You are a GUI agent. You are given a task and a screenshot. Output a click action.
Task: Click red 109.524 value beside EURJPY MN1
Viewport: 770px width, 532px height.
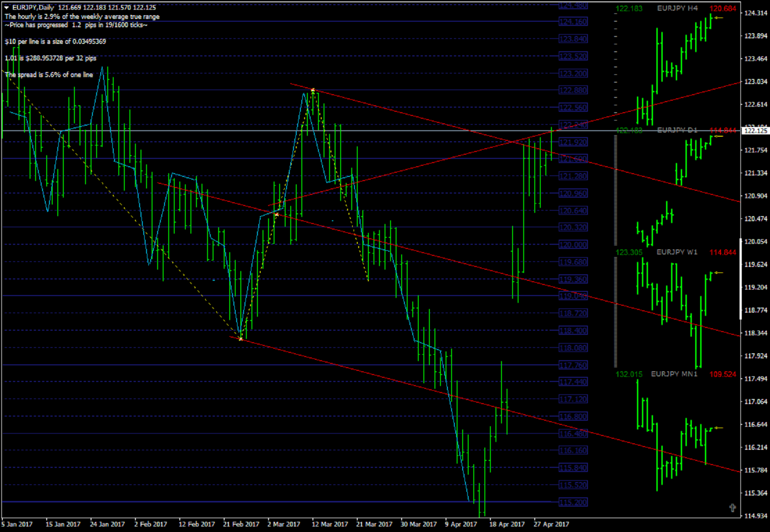[x=723, y=374]
